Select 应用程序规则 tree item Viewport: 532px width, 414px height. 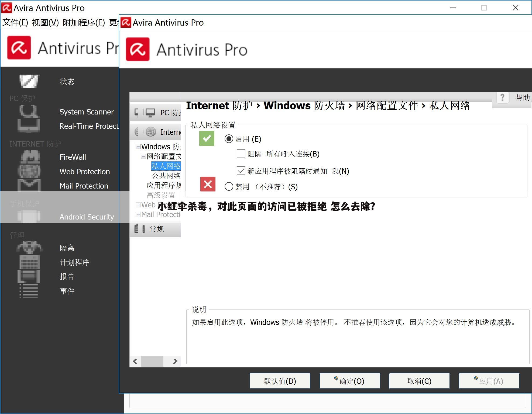point(164,185)
